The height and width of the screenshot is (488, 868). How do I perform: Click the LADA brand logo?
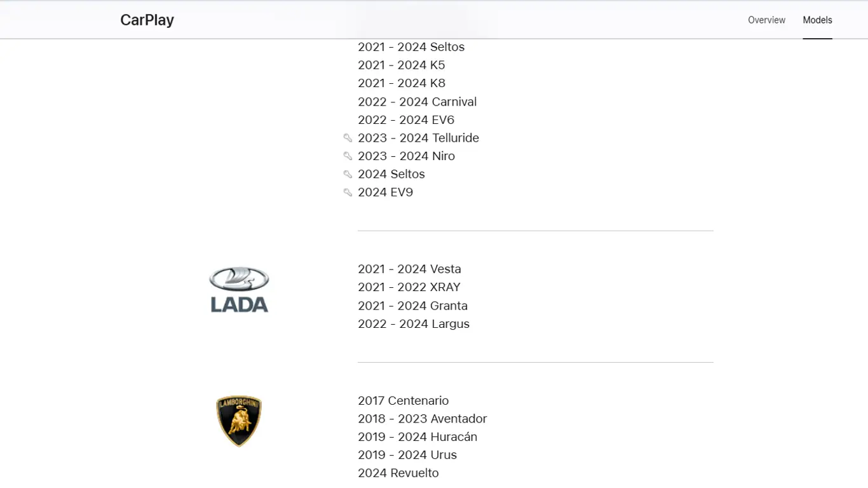coord(239,290)
